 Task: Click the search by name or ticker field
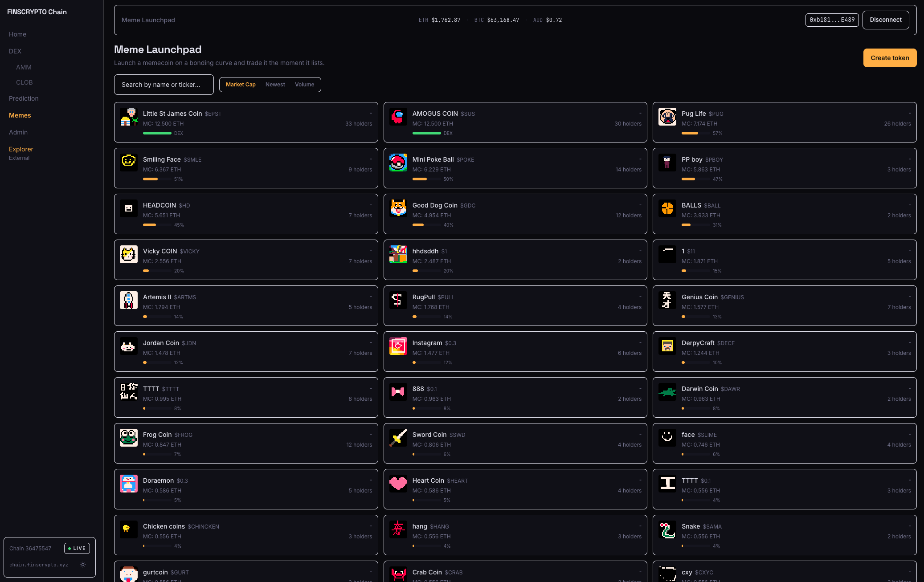(x=164, y=85)
